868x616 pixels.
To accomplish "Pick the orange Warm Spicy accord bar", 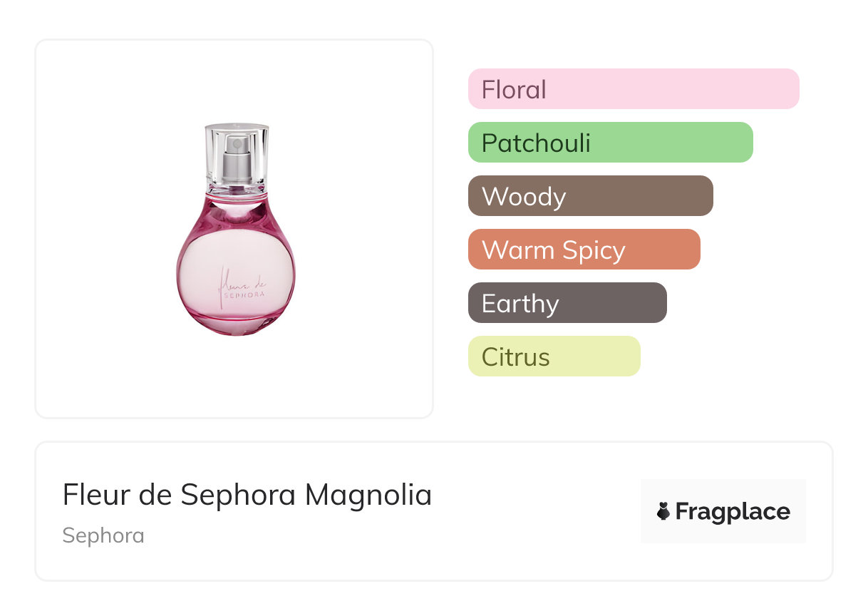I will 584,250.
